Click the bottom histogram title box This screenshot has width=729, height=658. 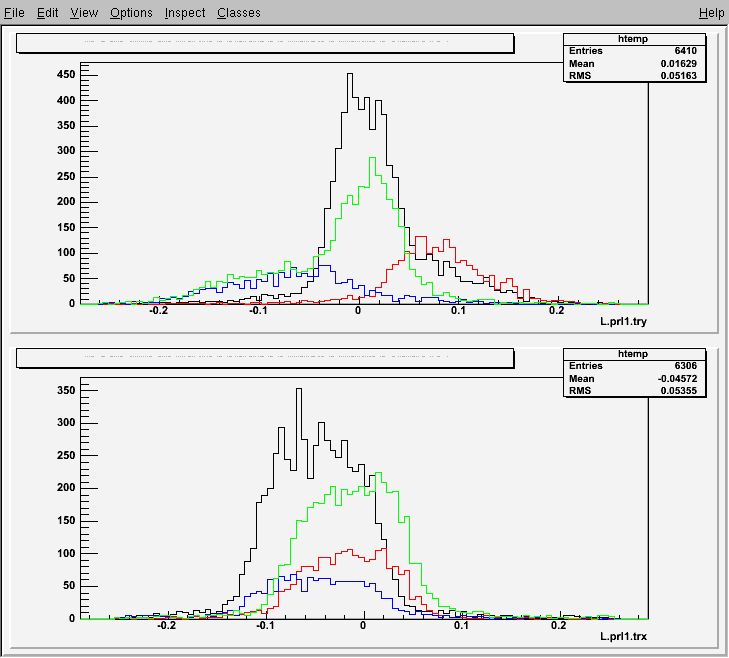tap(265, 358)
